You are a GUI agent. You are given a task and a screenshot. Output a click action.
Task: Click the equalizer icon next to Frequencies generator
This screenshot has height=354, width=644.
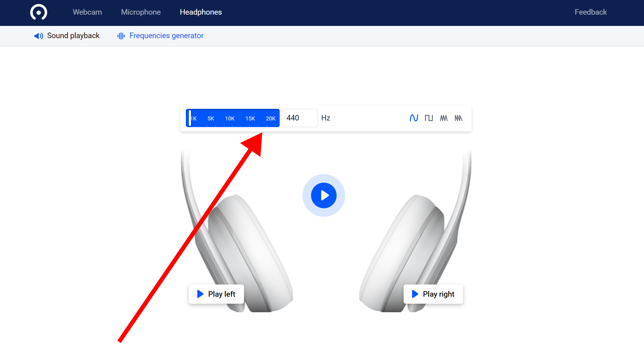(120, 36)
